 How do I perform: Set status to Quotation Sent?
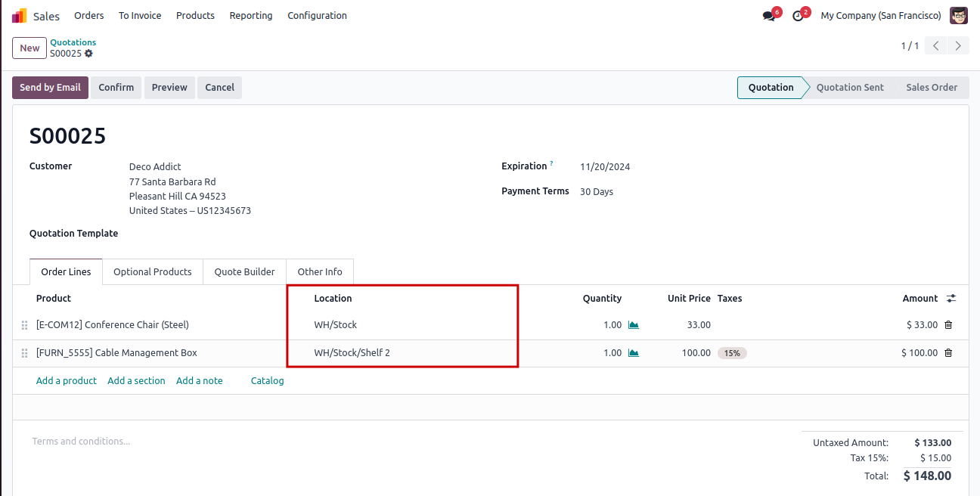tap(850, 88)
